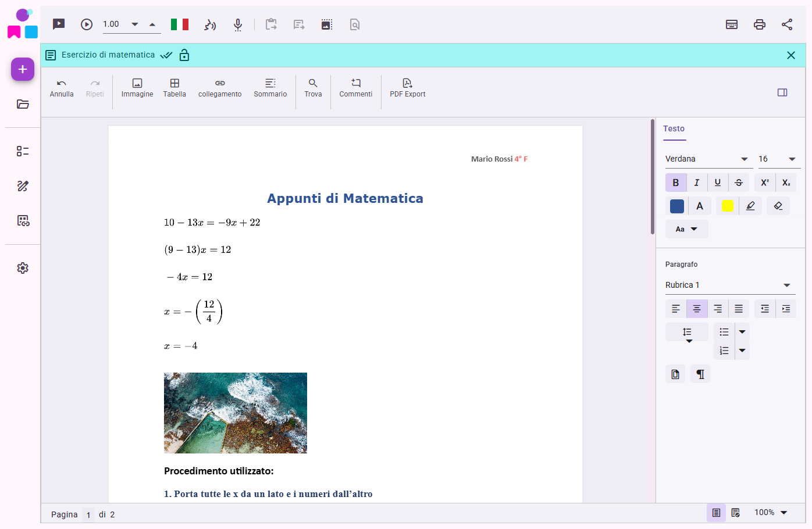Screen dimensions: 812x529
Task: Open the voice settings icon
Action: tap(210, 24)
